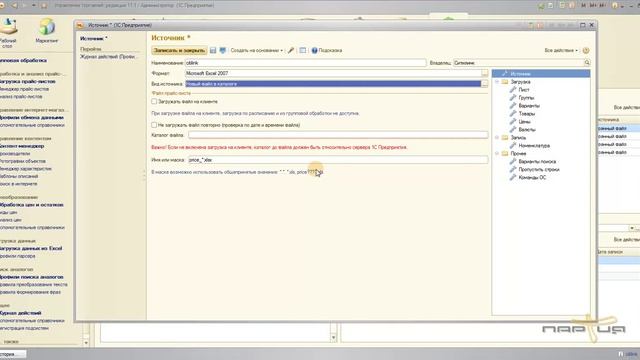640x360 pixels.
Task: Open Профили поиска аналогов link
Action: point(32,277)
